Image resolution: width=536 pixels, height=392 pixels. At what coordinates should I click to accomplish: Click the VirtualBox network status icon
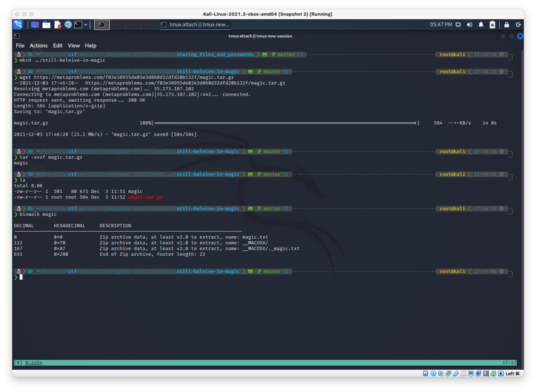coord(448,373)
